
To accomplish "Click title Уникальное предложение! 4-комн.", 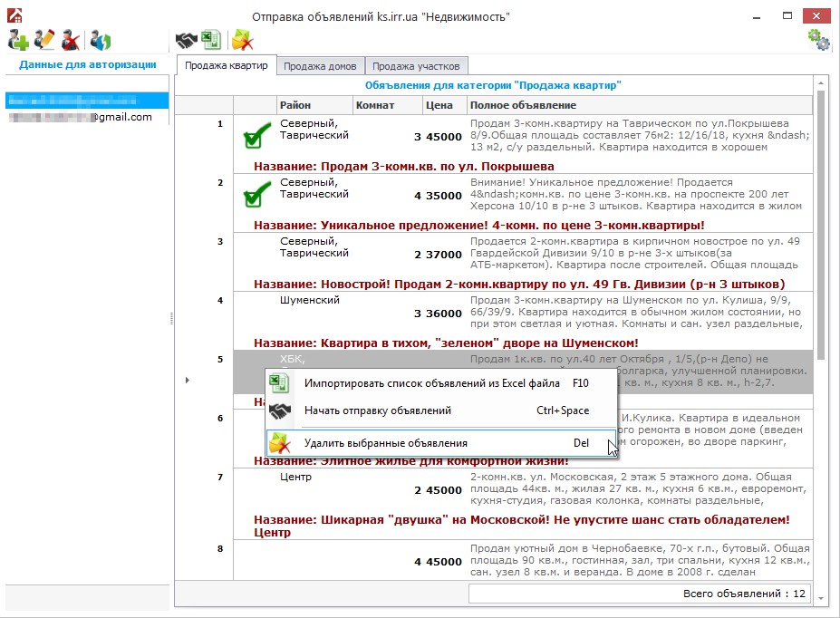I will tap(479, 226).
